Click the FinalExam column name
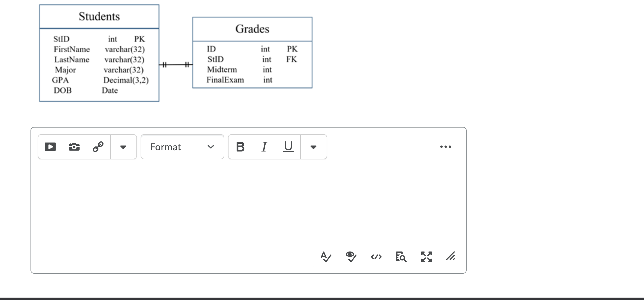 point(225,80)
